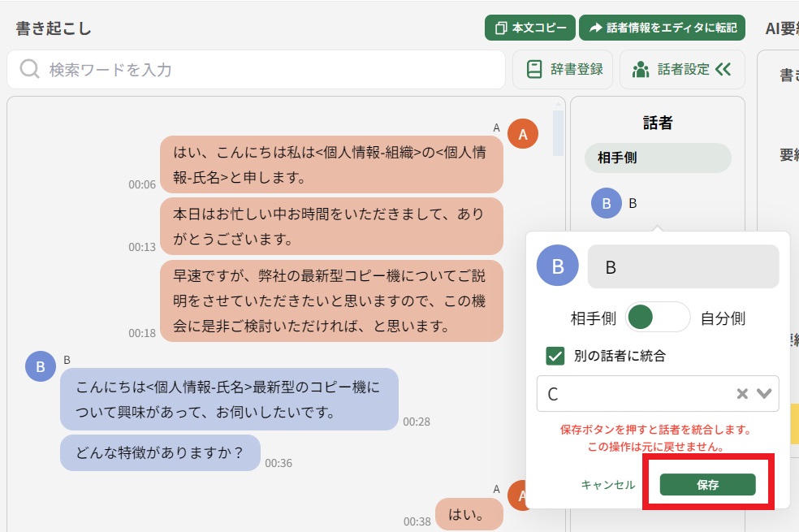The image size is (799, 532).
Task: Click the B name label in 話者 list
Action: coord(633,203)
